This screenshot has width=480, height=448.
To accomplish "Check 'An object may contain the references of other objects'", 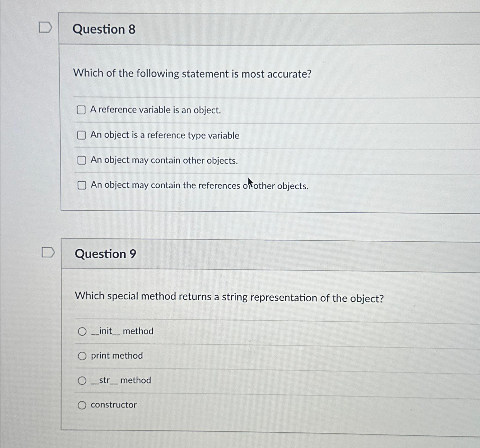I will (82, 185).
